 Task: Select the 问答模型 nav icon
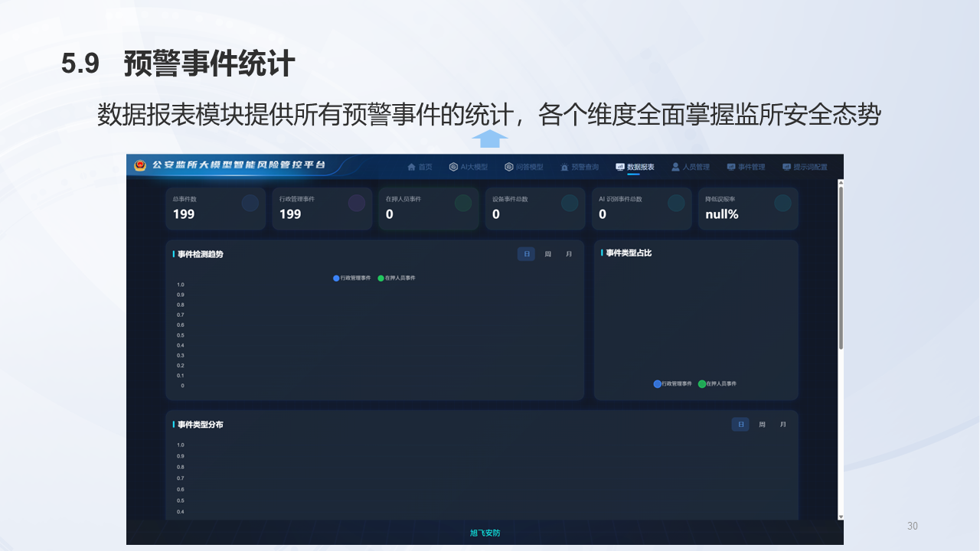(x=509, y=167)
